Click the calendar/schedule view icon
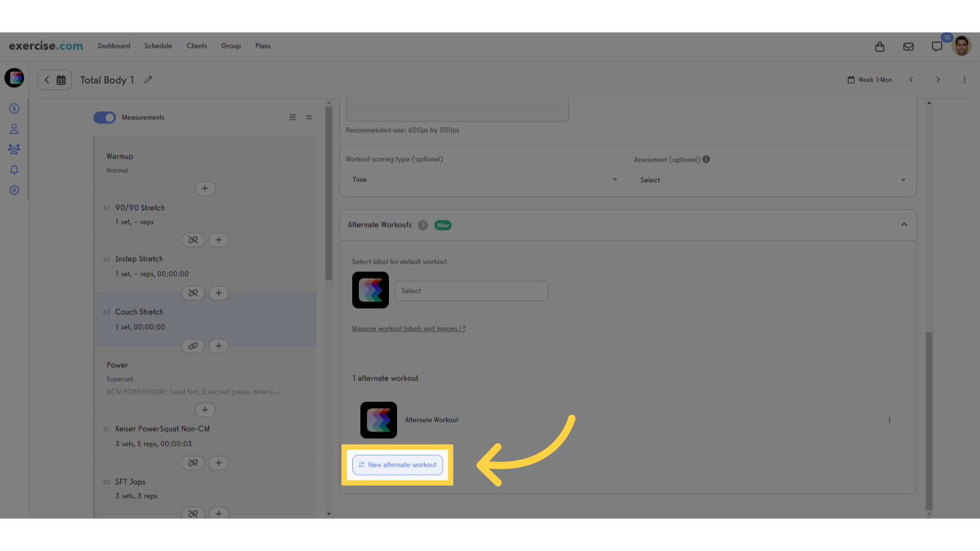Screen dimensions: 980x551 coord(61,80)
